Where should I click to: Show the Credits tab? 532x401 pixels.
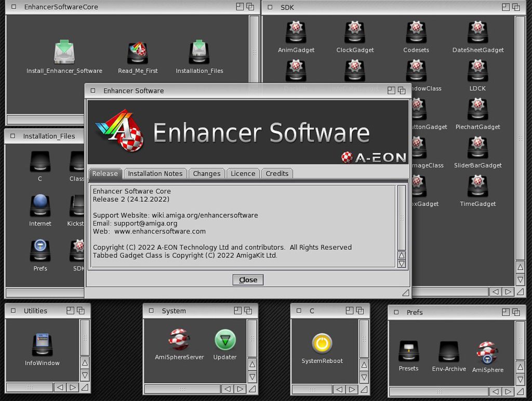(x=277, y=174)
